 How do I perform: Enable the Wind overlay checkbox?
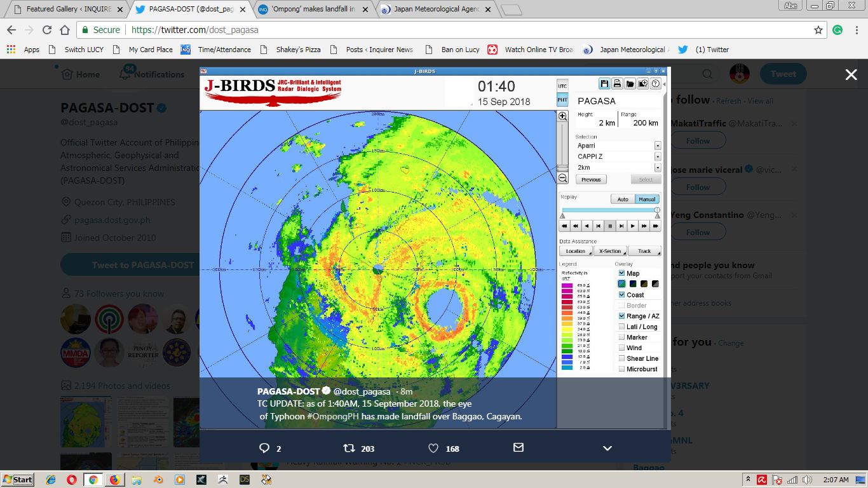point(621,348)
